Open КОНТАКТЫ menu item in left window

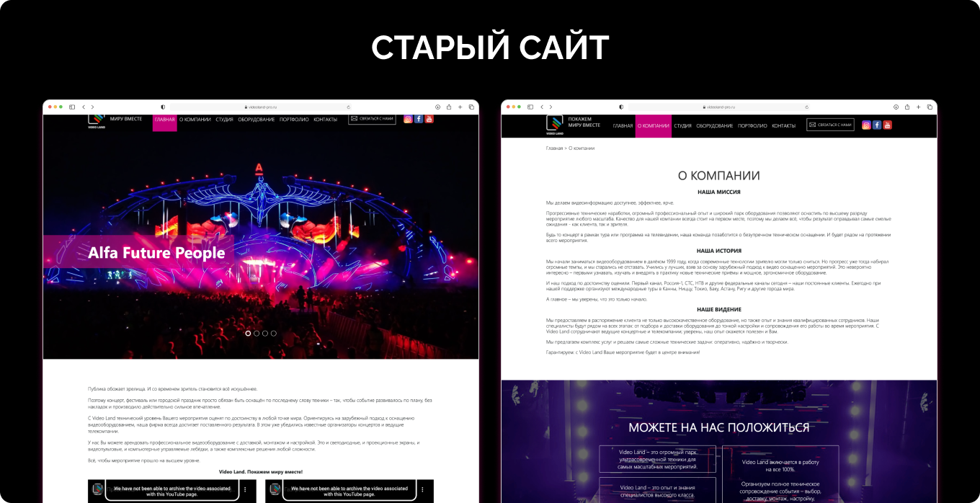click(325, 120)
